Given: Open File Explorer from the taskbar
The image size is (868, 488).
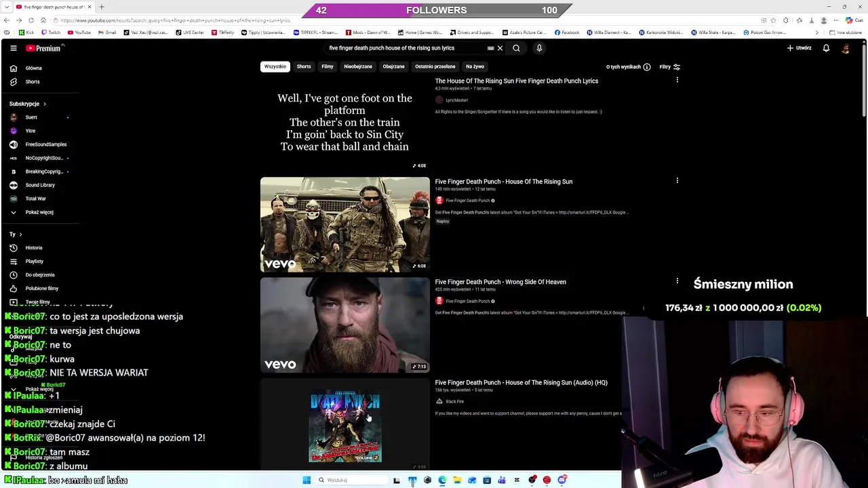Looking at the screenshot, I should pyautogui.click(x=457, y=480).
